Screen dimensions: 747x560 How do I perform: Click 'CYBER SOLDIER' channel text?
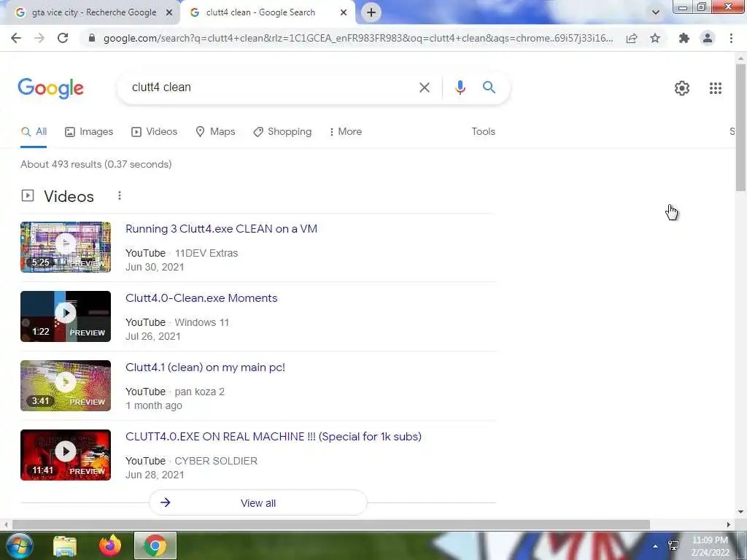coord(216,461)
